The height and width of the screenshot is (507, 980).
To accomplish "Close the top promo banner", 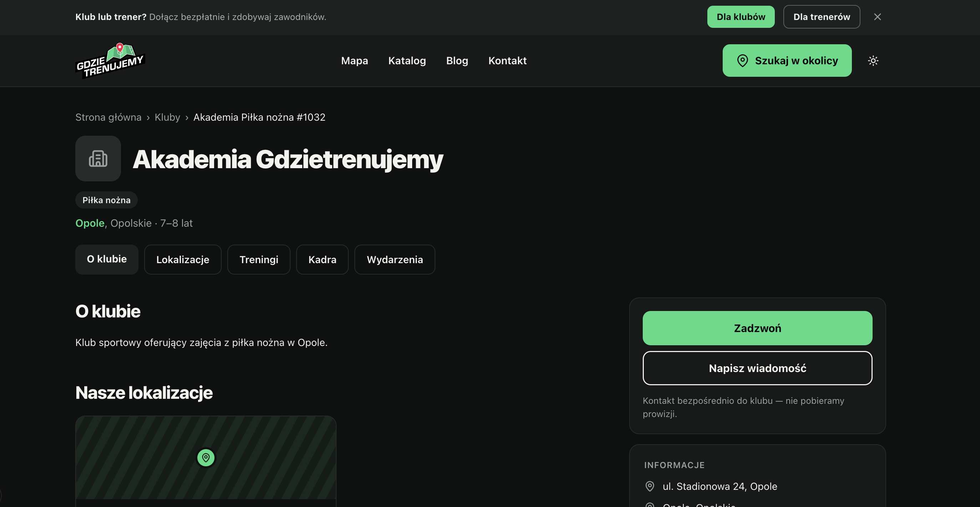I will coord(877,17).
